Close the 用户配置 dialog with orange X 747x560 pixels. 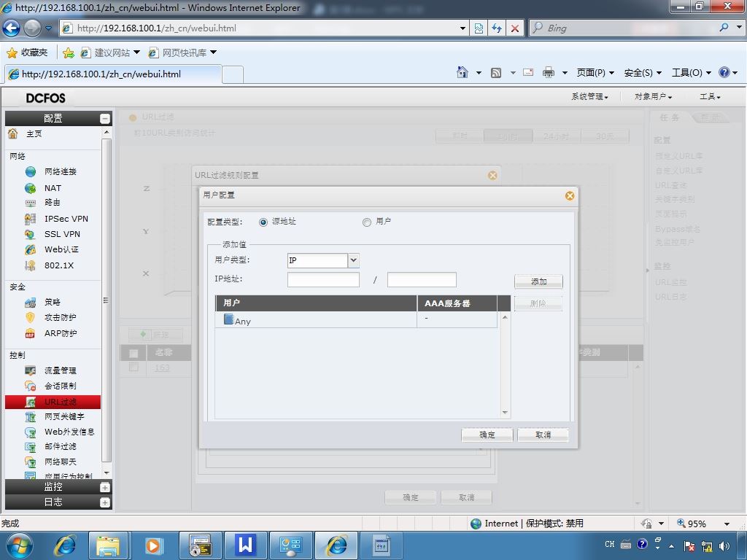click(569, 195)
